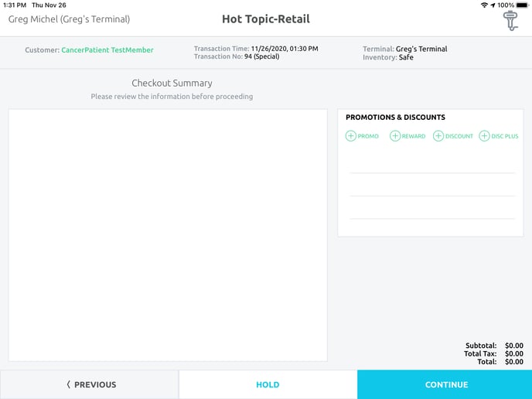Tap the barcode scanner icon

[x=510, y=21]
